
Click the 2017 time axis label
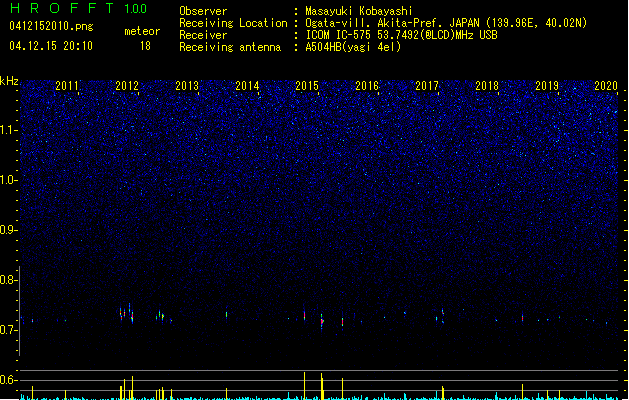tap(427, 86)
